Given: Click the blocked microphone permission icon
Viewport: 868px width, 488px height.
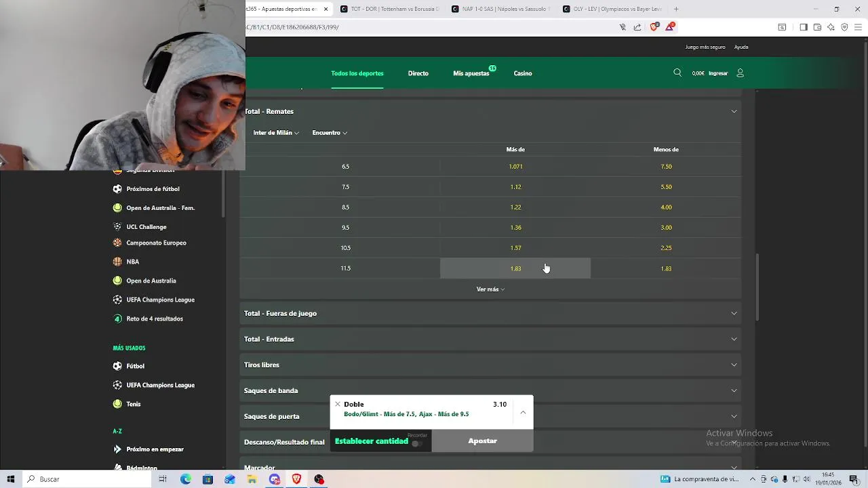Looking at the screenshot, I should (623, 27).
